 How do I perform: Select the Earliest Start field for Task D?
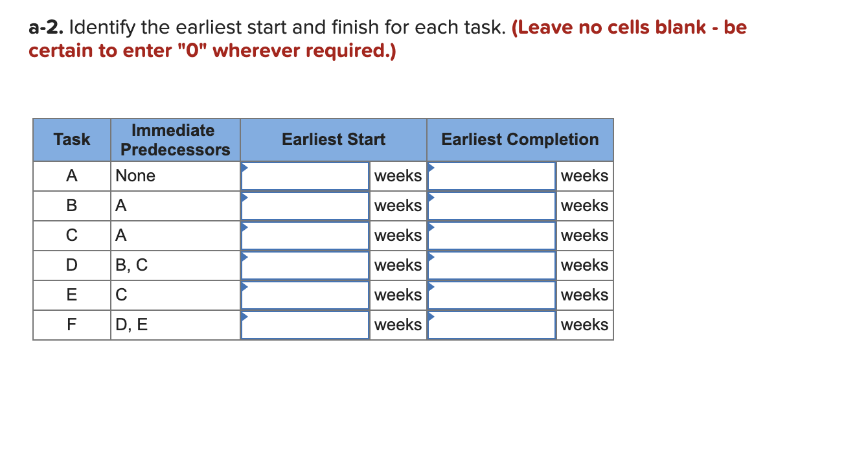tap(304, 265)
